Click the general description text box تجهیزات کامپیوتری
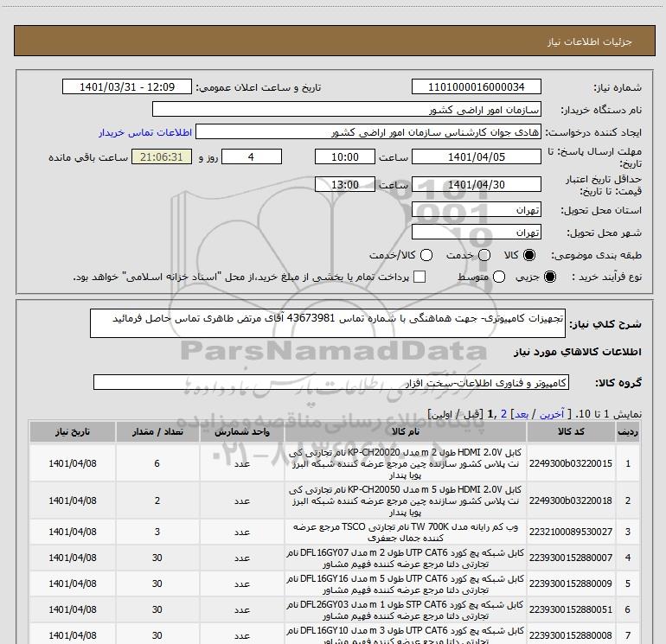Image resolution: width=666 pixels, height=644 pixels. click(328, 323)
